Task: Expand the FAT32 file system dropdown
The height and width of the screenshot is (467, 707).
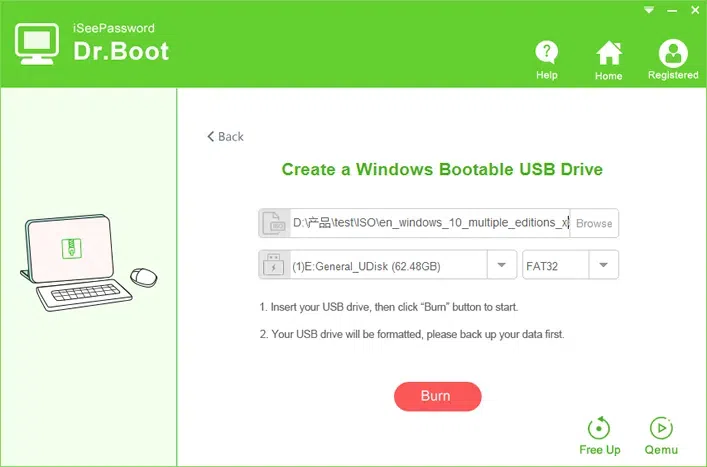Action: pos(603,265)
